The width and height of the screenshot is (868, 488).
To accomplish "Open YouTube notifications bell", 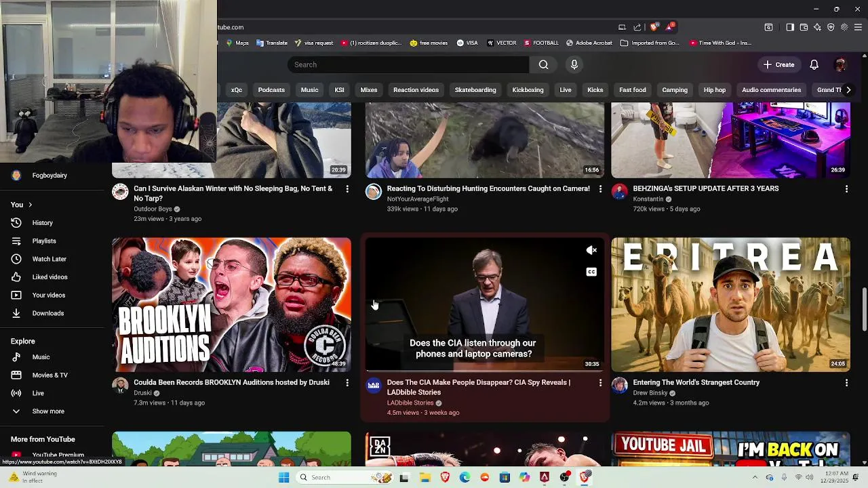I will pyautogui.click(x=814, y=64).
